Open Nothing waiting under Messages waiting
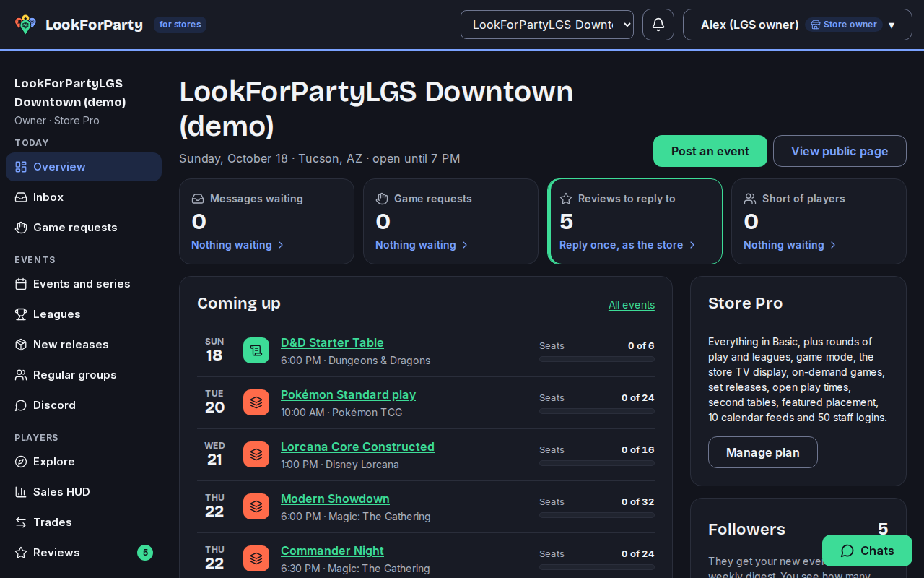Viewport: 924px width, 578px height. [237, 245]
